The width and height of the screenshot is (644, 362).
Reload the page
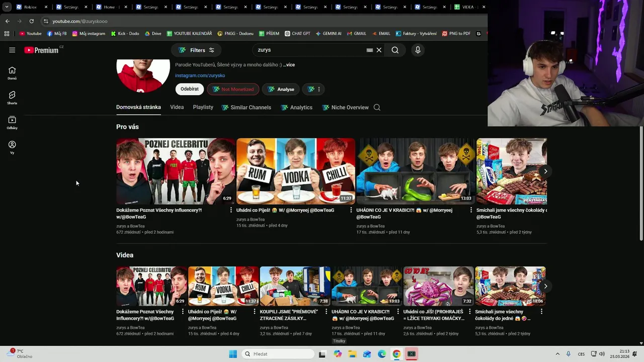click(x=31, y=21)
